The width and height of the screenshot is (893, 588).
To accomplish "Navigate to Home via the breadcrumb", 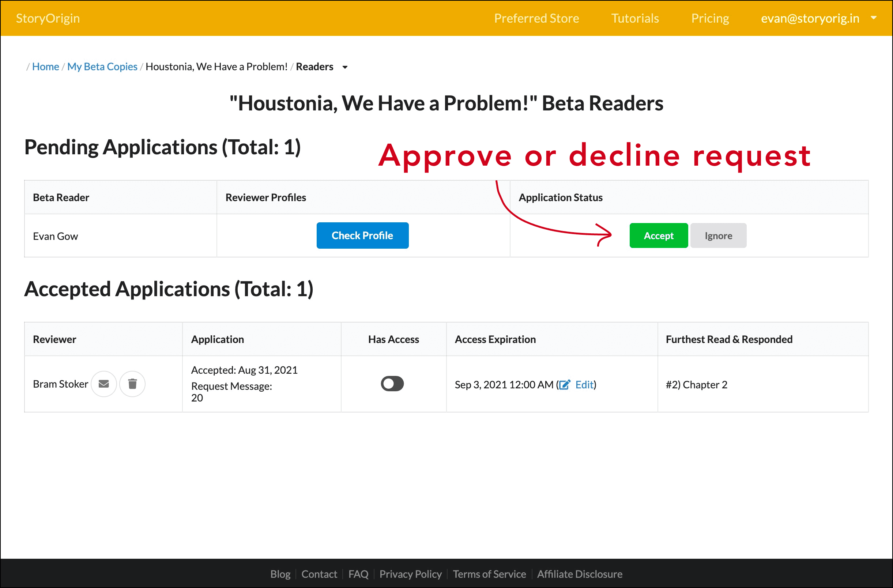I will click(45, 67).
